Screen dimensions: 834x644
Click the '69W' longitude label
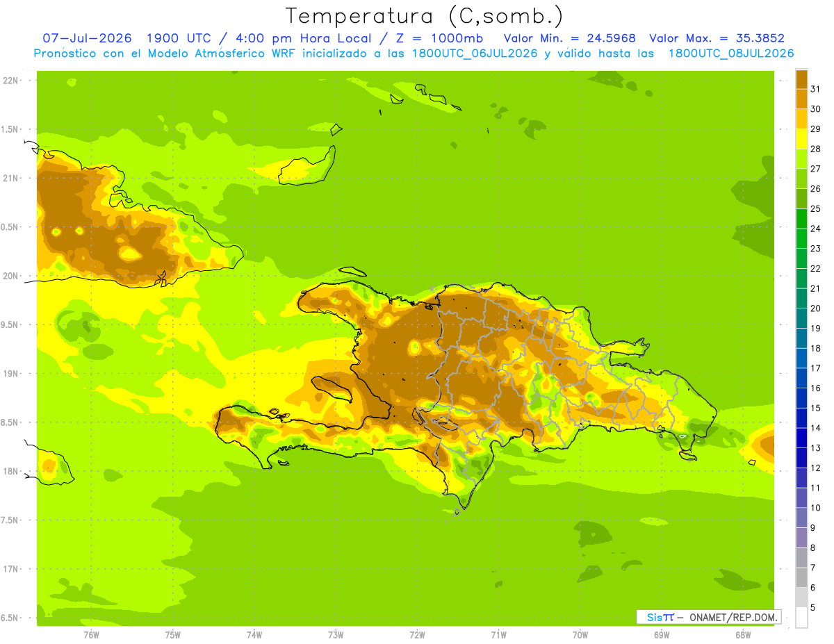662,635
